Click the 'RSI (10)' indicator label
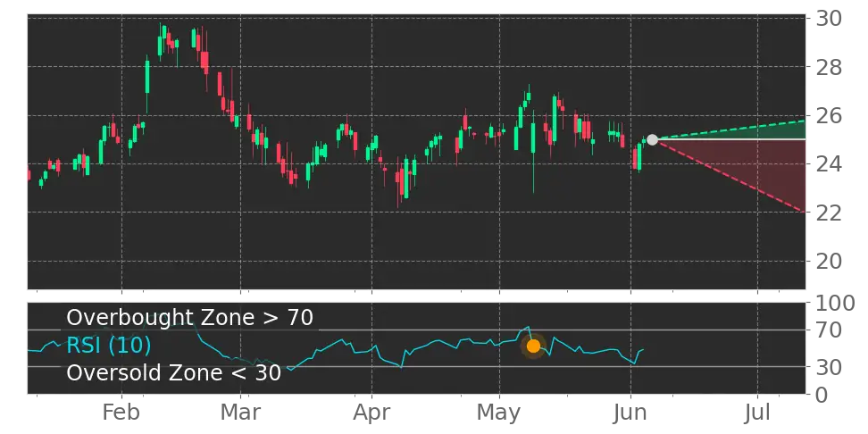868x434 pixels. point(109,346)
